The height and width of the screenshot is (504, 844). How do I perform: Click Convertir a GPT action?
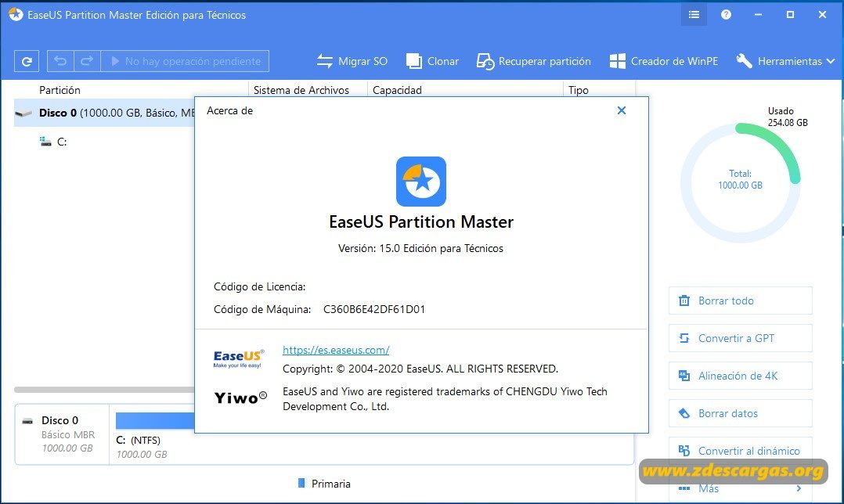click(x=740, y=338)
